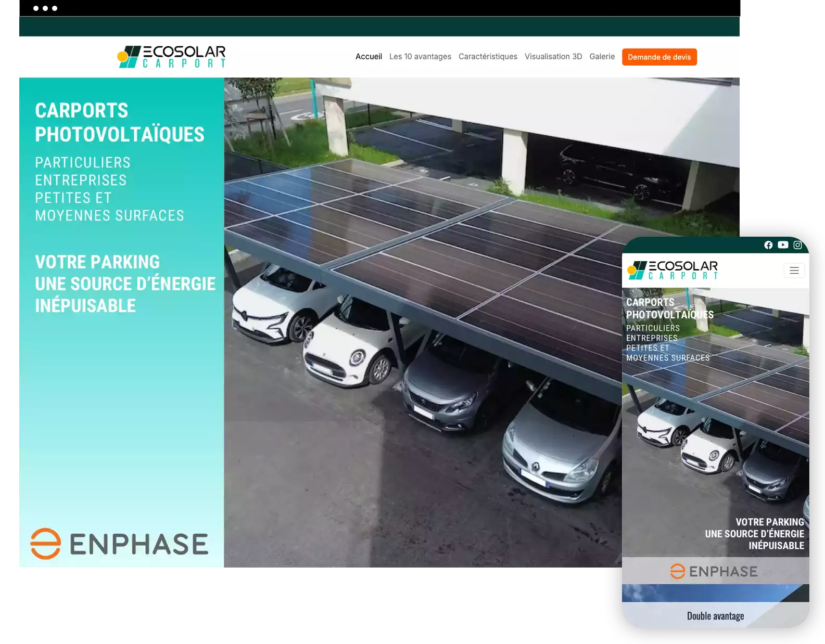Click the Enphase logo in mobile view

pyautogui.click(x=714, y=571)
